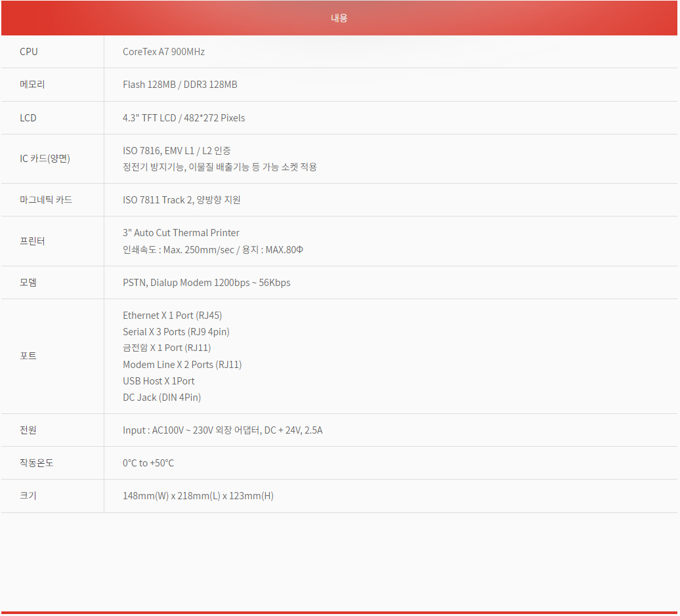680x616 pixels.
Task: Click 3" Auto Cut Thermal Printer text
Action: pos(181,233)
